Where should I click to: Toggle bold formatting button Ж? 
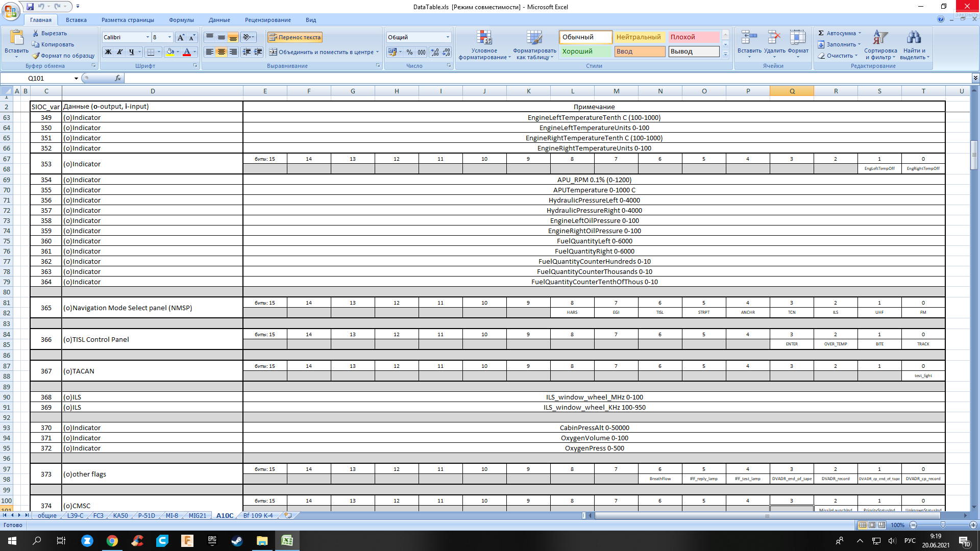[108, 52]
